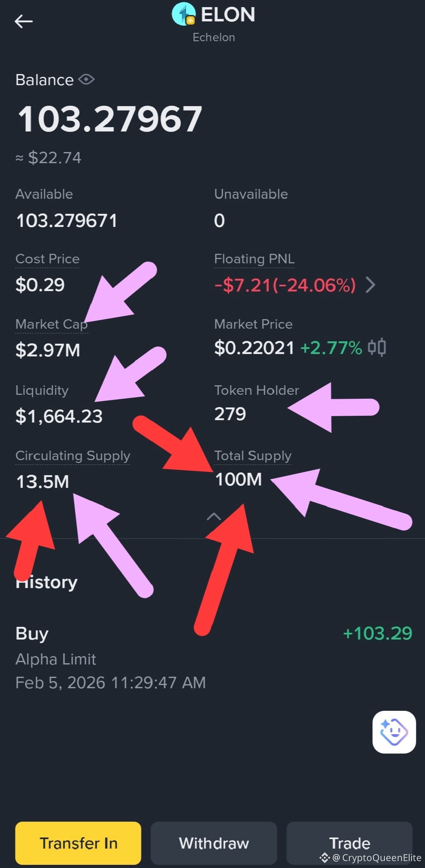Tap the back arrow icon
425x868 pixels.
pos(23,21)
